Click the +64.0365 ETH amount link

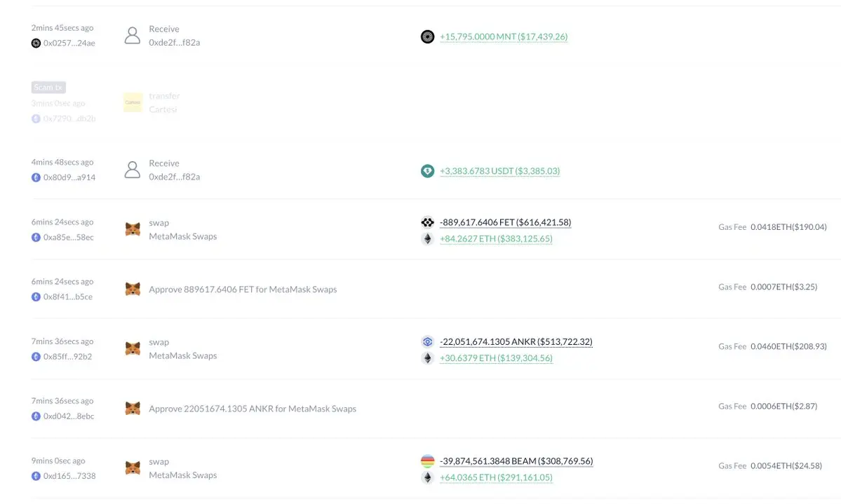tap(496, 477)
